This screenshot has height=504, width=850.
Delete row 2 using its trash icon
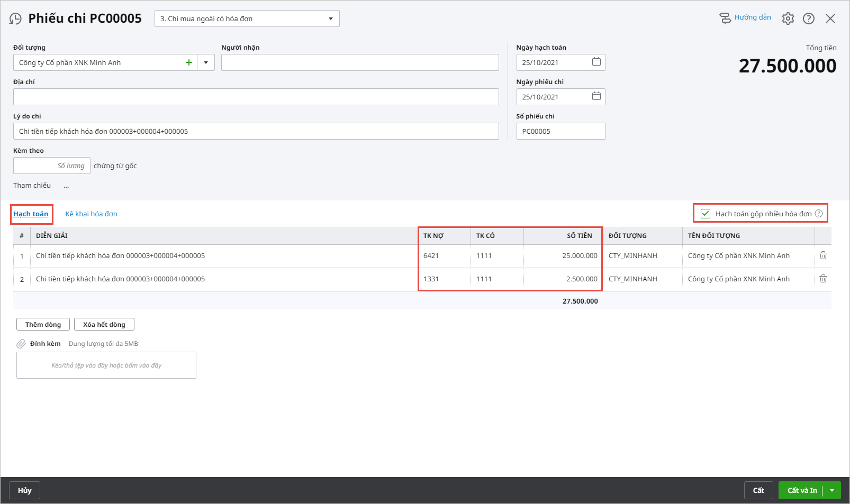[x=823, y=279]
